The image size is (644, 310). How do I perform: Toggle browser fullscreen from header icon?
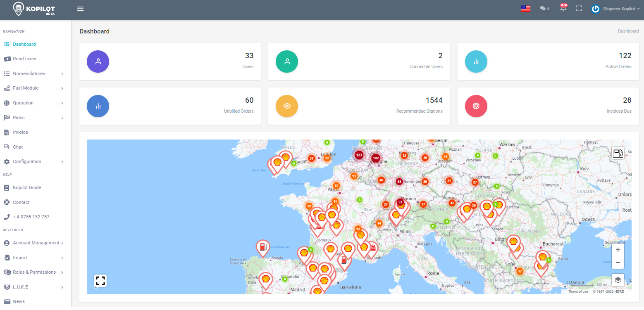579,9
